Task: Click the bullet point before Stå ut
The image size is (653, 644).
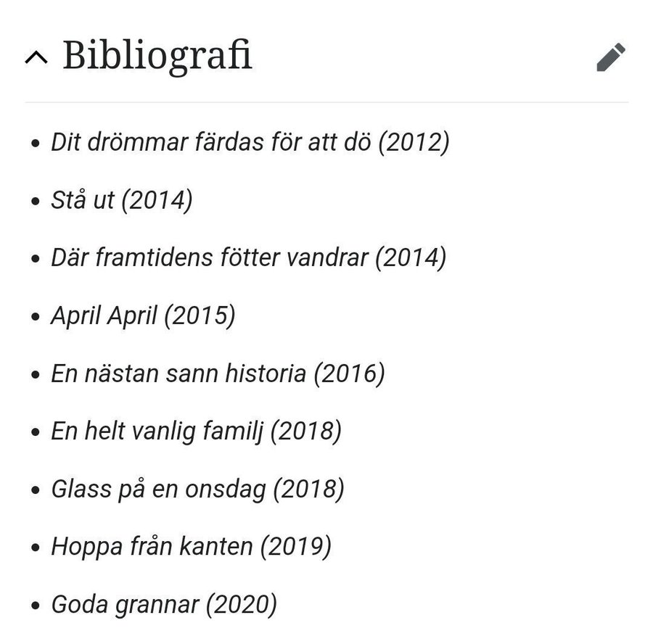Action: 36,202
